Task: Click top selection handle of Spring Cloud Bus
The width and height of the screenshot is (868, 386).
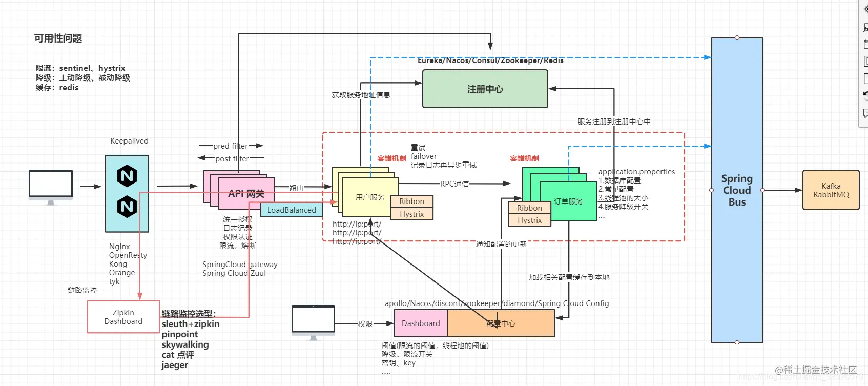Action: 737,37
